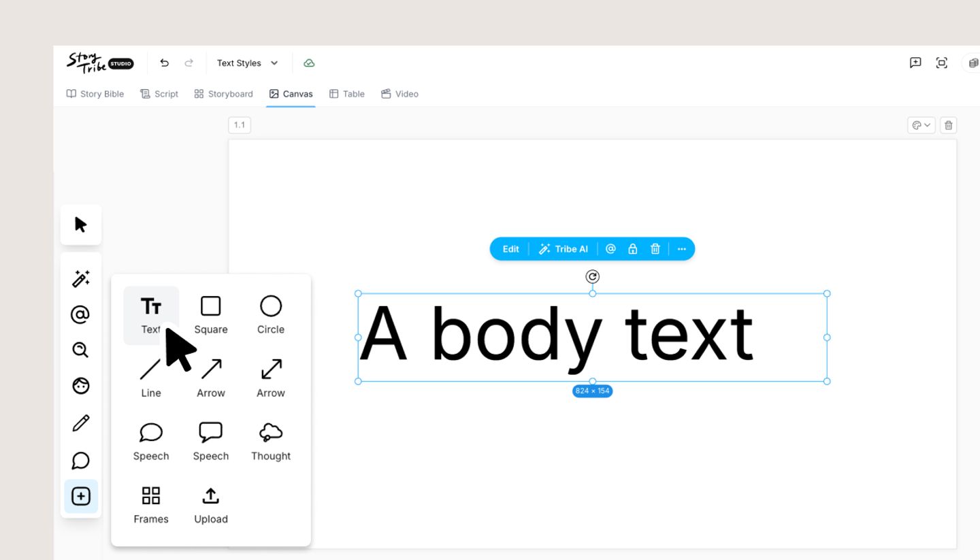The height and width of the screenshot is (560, 980).
Task: Open the character face tool
Action: 80,386
